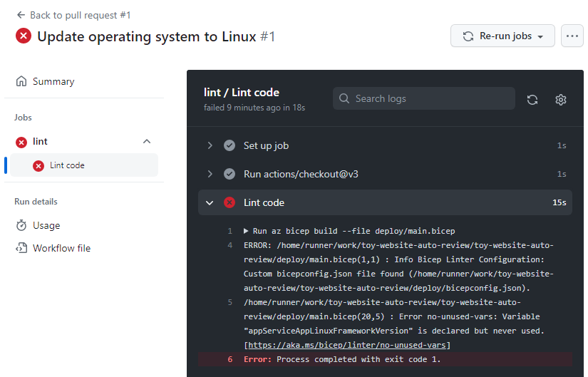Click the failed status icon beside workflow title

coord(24,36)
